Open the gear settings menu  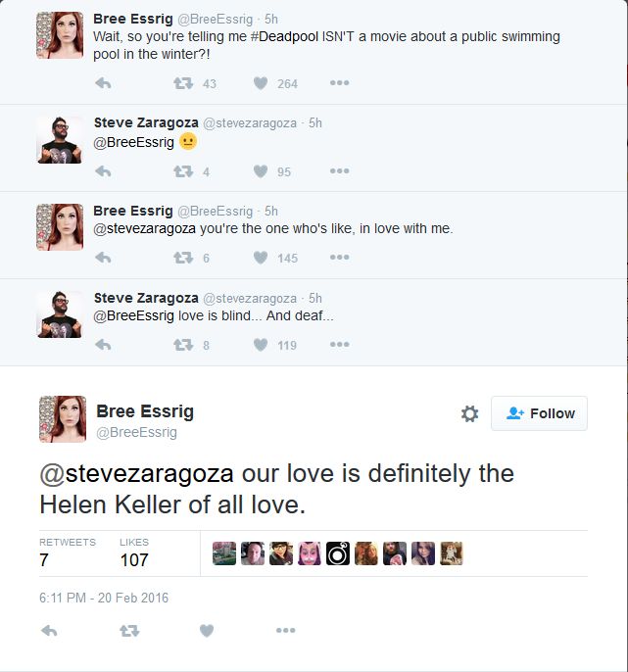click(x=469, y=414)
